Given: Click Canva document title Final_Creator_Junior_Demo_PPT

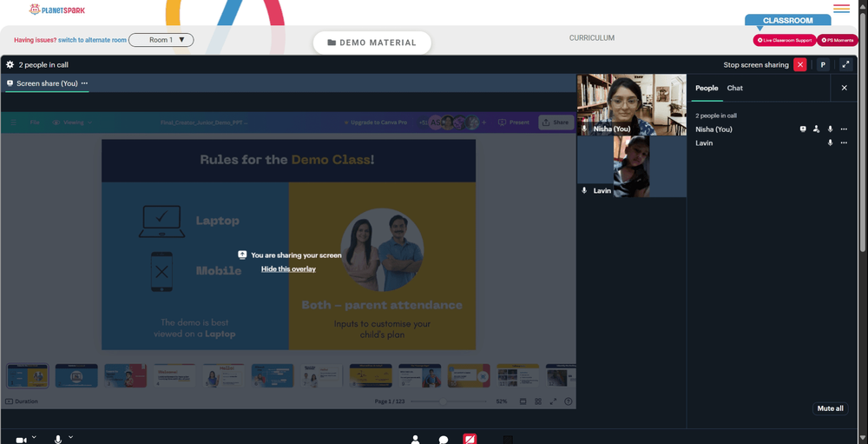Looking at the screenshot, I should pos(204,123).
